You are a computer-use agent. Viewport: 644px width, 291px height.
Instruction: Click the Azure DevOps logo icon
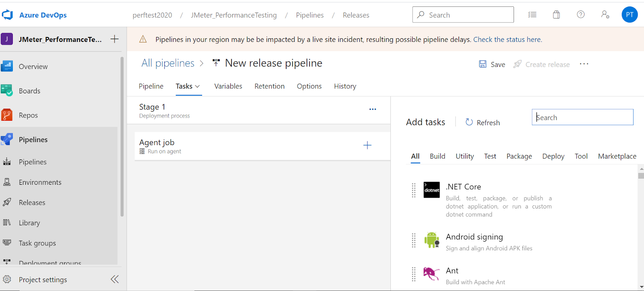tap(7, 15)
